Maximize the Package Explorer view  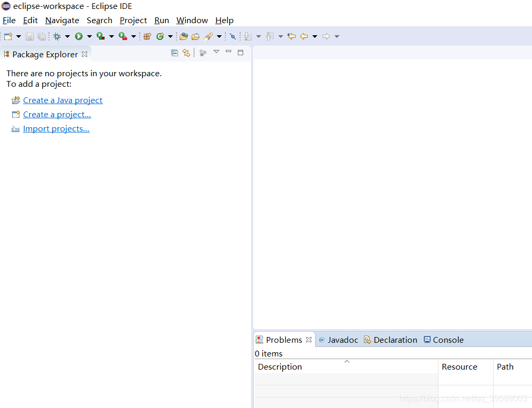(x=241, y=53)
